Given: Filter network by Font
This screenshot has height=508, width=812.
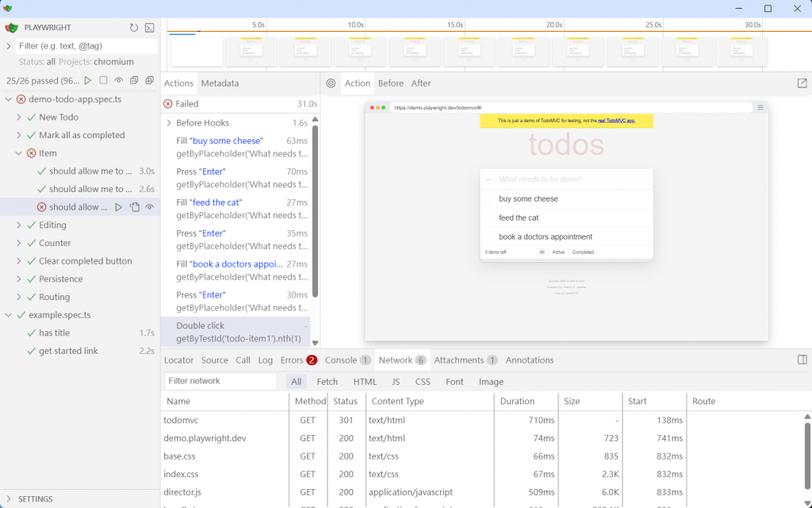Looking at the screenshot, I should click(x=454, y=382).
